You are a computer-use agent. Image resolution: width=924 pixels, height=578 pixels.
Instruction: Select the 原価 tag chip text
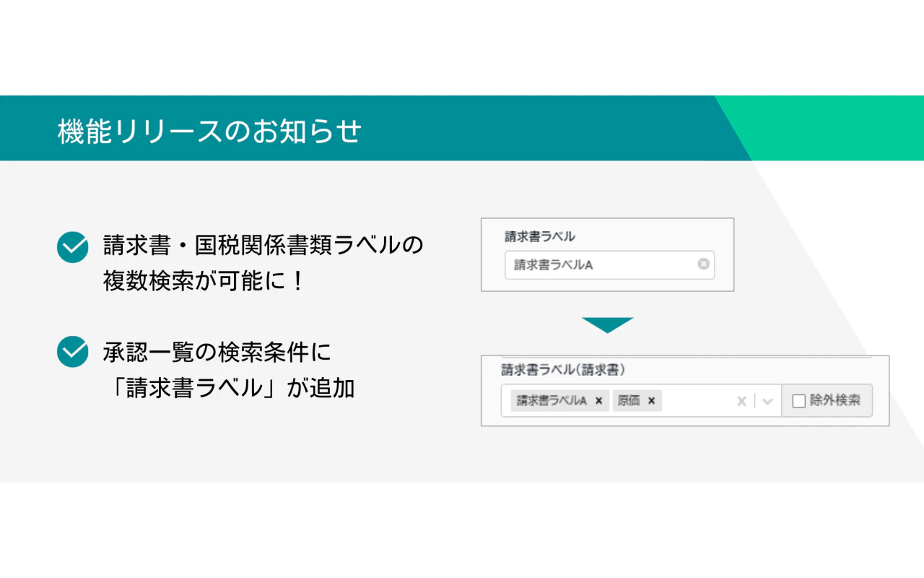629,401
